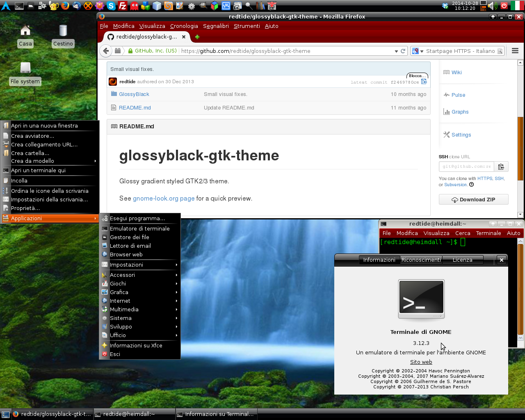This screenshot has height=420, width=525.
Task: Expand Sistema submenu
Action: point(140,318)
